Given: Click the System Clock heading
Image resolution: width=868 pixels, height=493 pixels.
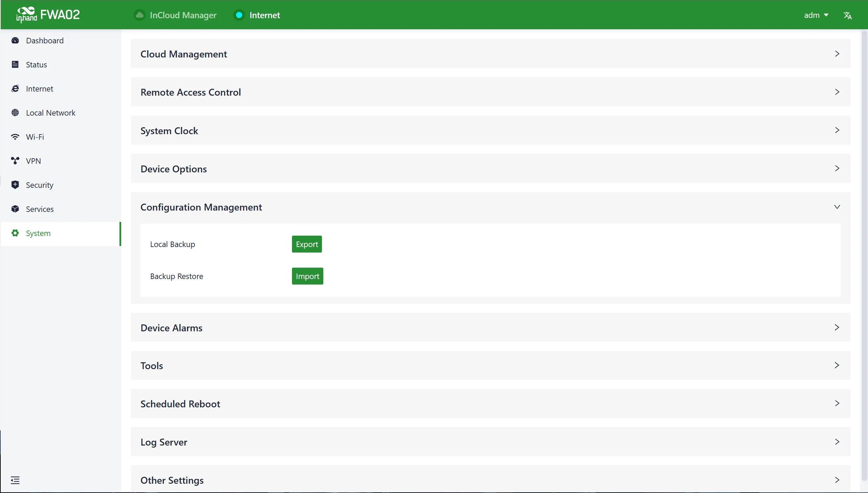Looking at the screenshot, I should pos(169,131).
